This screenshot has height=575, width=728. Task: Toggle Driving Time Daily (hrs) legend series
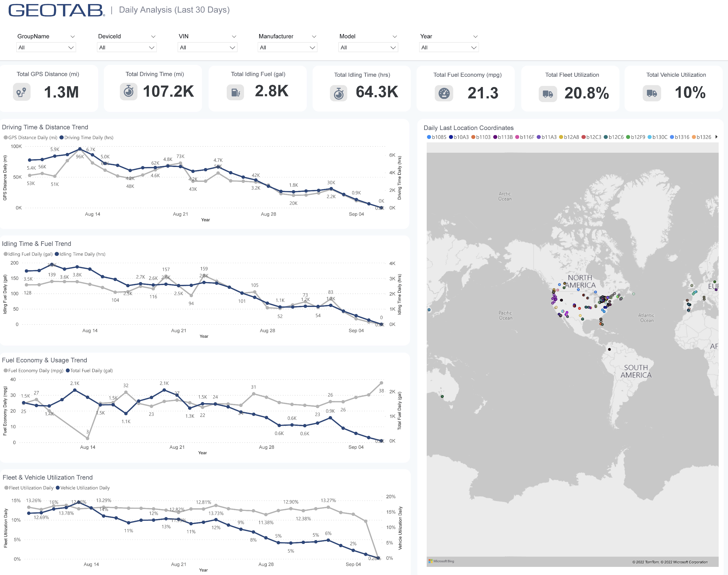pyautogui.click(x=86, y=137)
